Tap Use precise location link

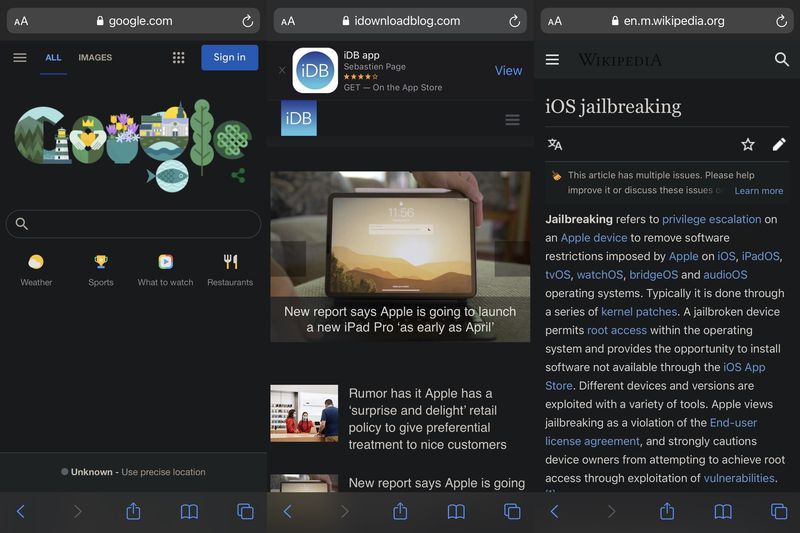(x=163, y=472)
